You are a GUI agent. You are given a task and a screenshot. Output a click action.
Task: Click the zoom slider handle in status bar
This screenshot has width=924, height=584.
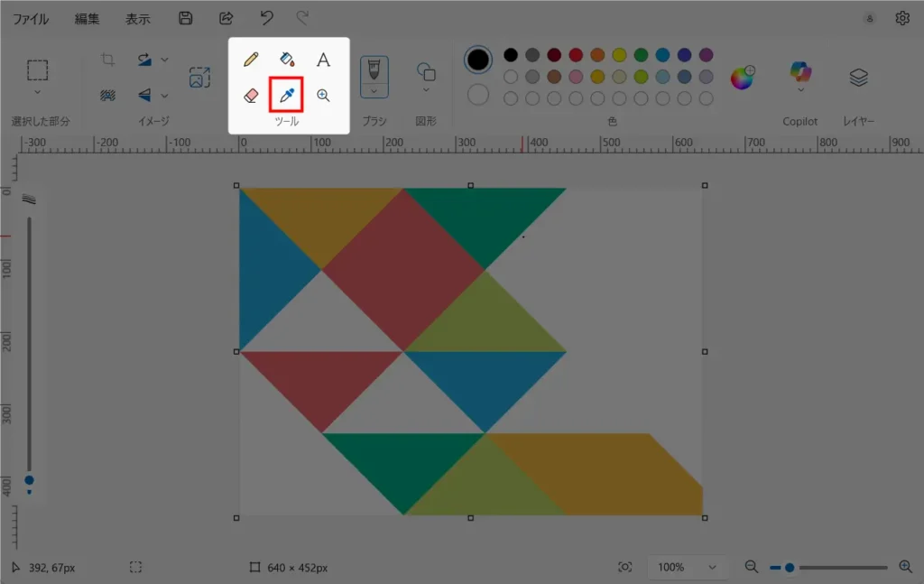click(x=790, y=568)
